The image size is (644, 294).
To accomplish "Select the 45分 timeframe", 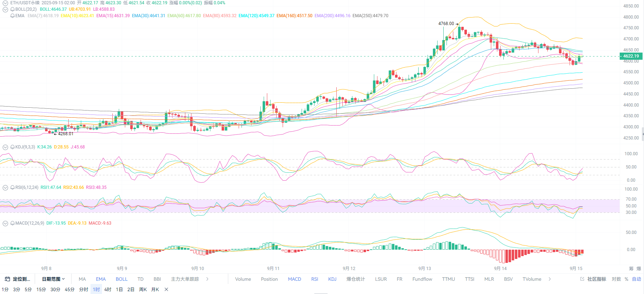I will point(69,289).
